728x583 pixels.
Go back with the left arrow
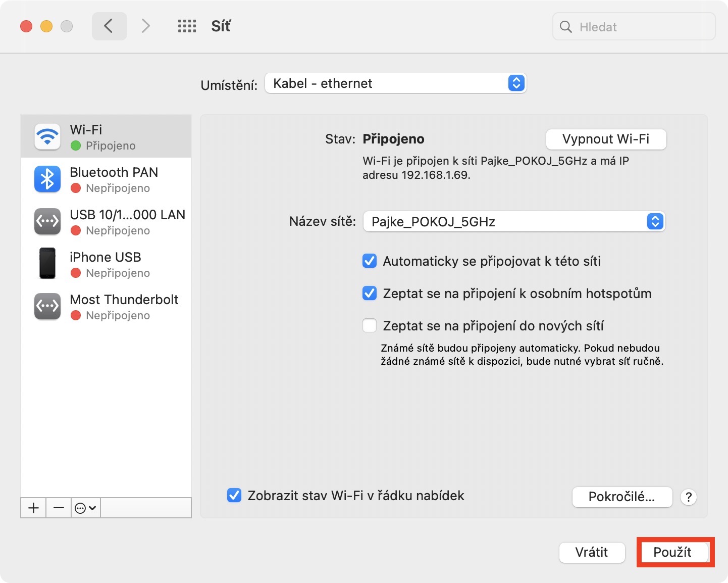109,26
